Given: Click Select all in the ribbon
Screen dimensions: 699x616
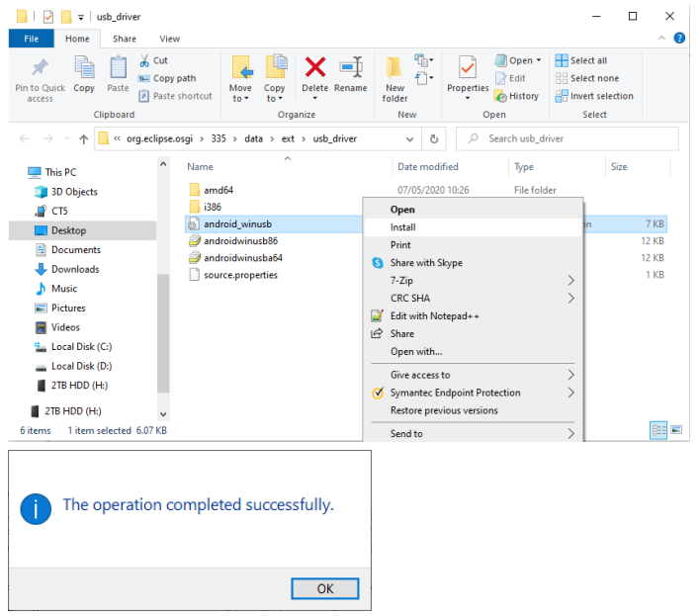Looking at the screenshot, I should coord(581,60).
